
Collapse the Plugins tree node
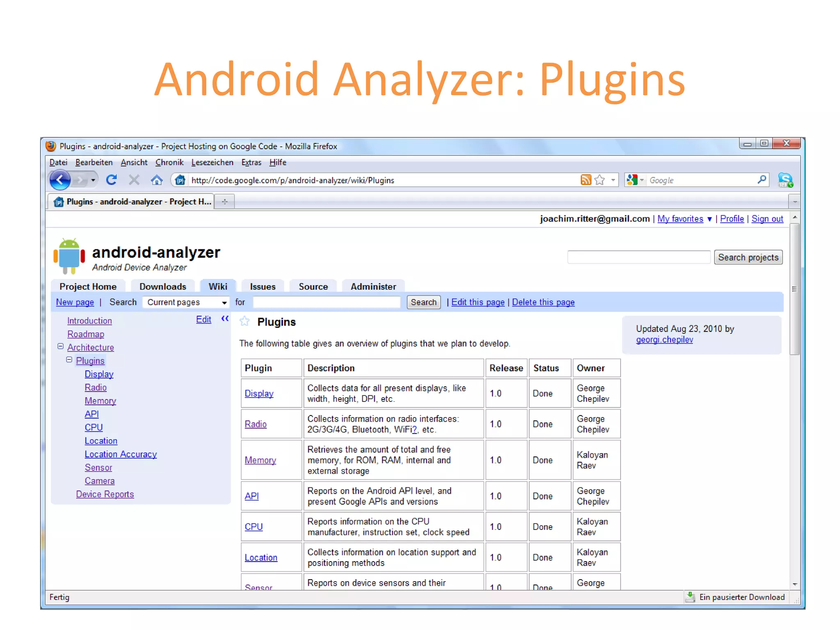click(69, 360)
